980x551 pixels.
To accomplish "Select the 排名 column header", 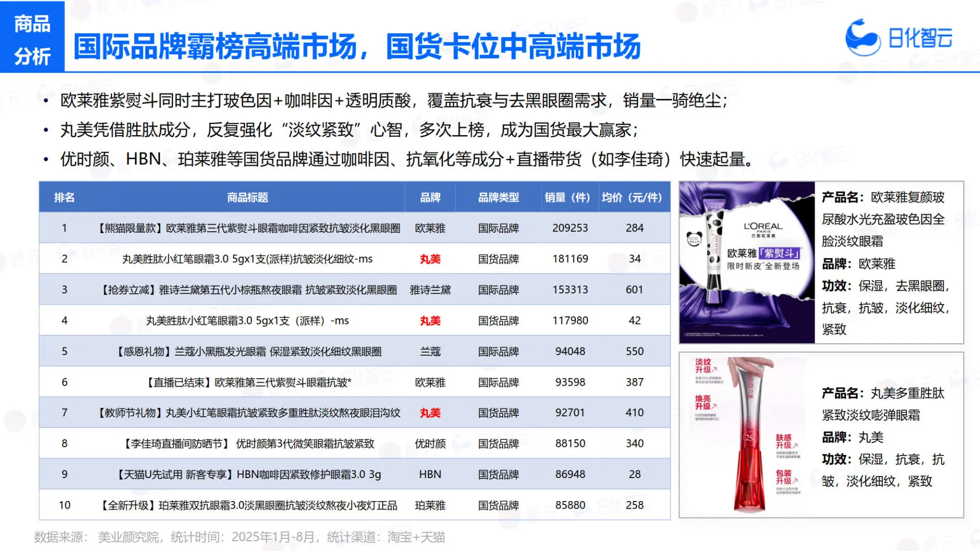I will tap(64, 197).
